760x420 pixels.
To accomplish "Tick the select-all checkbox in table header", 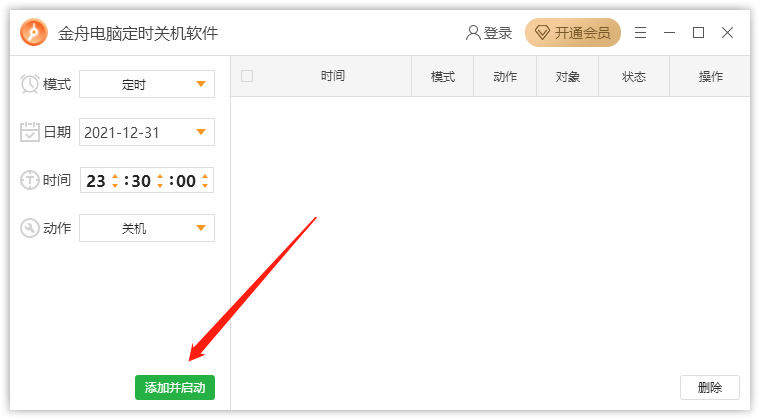I will [x=247, y=76].
